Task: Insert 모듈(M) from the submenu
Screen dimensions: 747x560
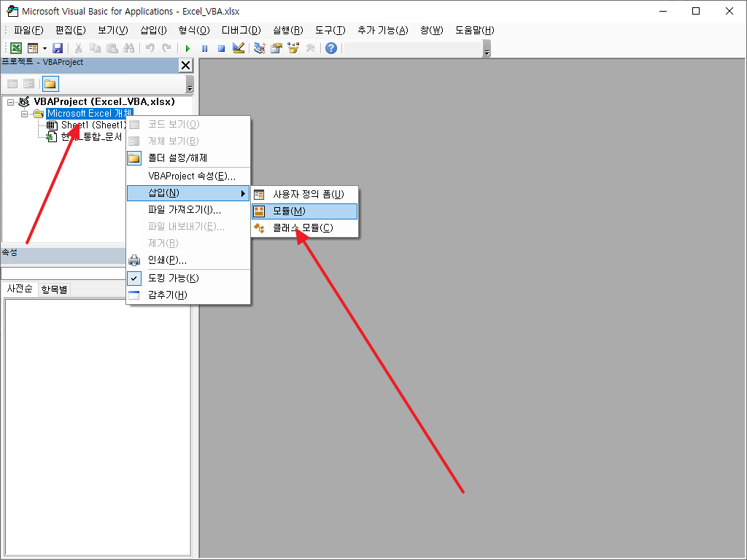Action: pyautogui.click(x=304, y=211)
